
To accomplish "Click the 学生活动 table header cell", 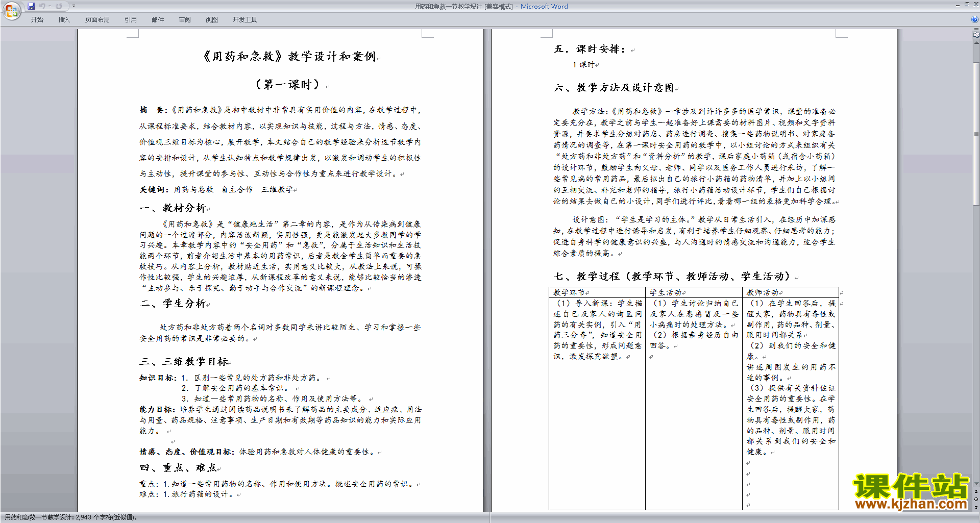I will coord(694,292).
